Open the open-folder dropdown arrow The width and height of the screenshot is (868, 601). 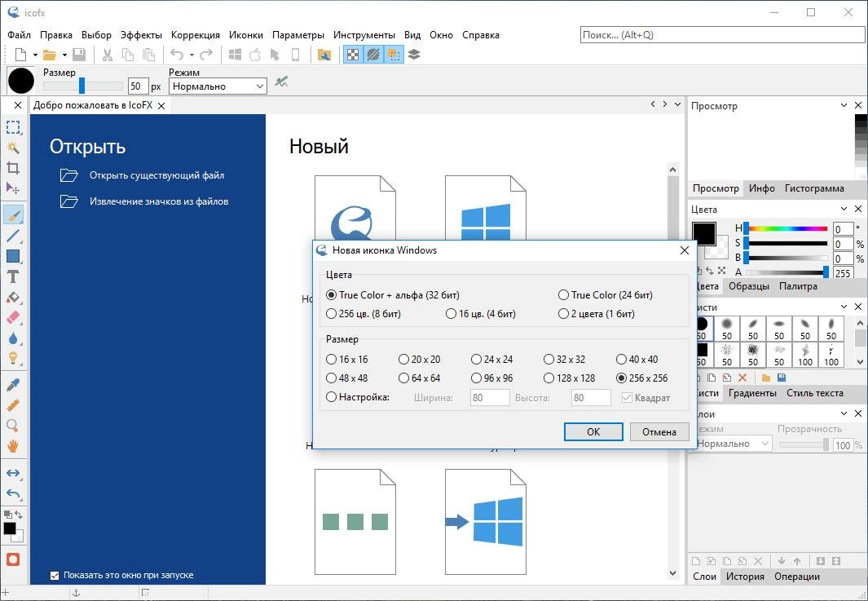[64, 55]
